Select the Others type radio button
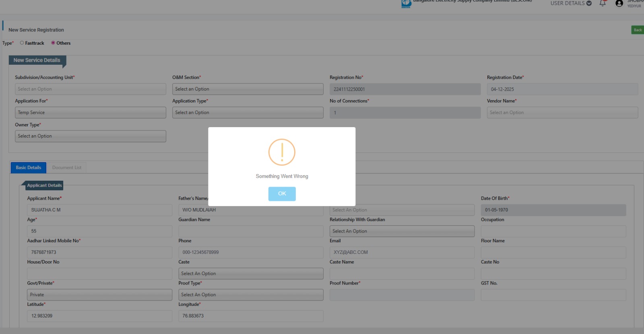This screenshot has height=334, width=644. pos(53,43)
